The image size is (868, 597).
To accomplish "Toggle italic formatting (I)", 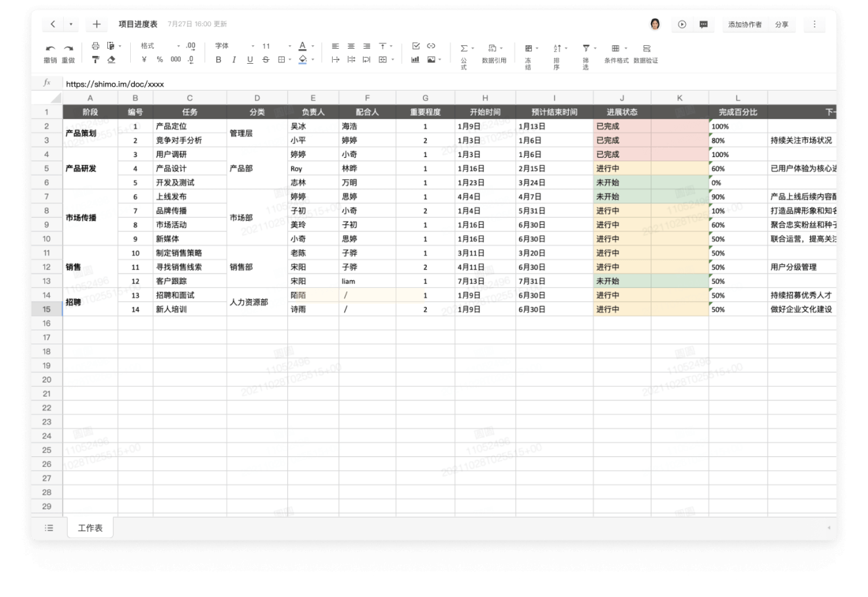I will pos(234,59).
